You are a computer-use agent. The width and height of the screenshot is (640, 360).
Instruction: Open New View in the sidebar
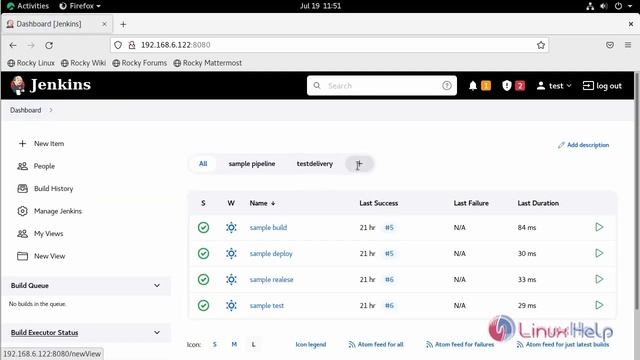click(41, 256)
